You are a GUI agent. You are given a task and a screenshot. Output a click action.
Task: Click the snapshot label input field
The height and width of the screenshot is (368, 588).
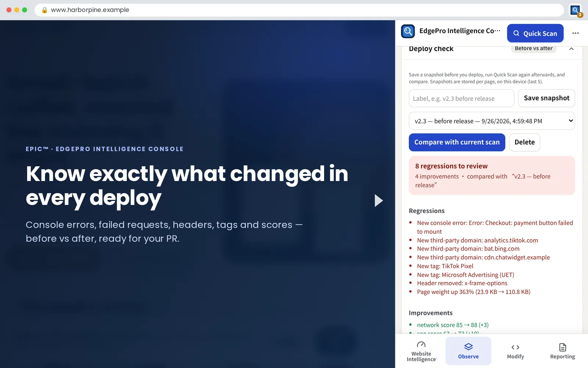(461, 98)
